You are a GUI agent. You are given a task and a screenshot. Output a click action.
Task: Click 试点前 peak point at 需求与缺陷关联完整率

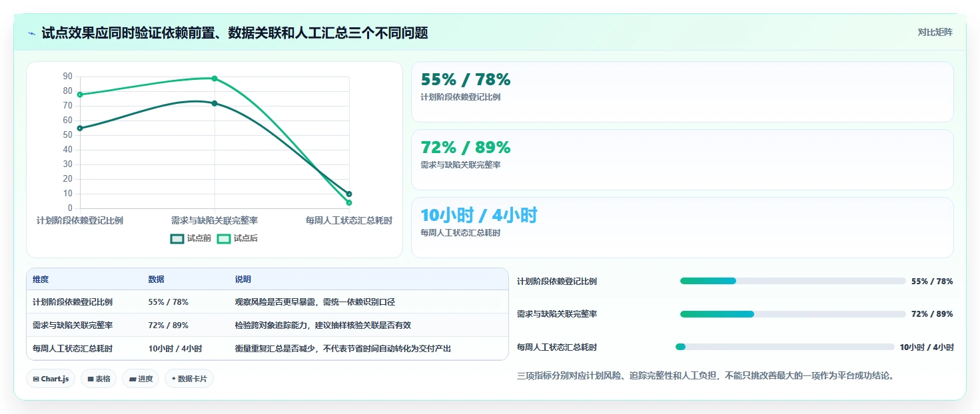[x=215, y=103]
